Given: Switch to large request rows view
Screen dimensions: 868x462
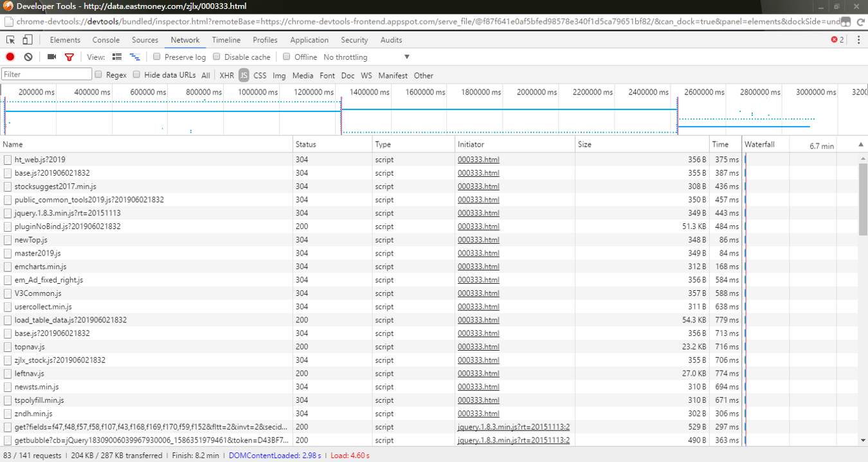Looking at the screenshot, I should pos(117,57).
